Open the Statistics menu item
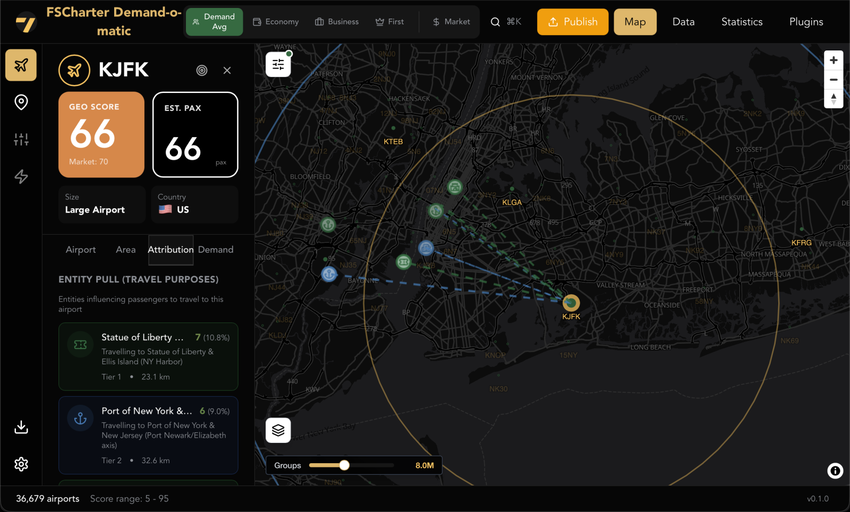 [x=741, y=22]
